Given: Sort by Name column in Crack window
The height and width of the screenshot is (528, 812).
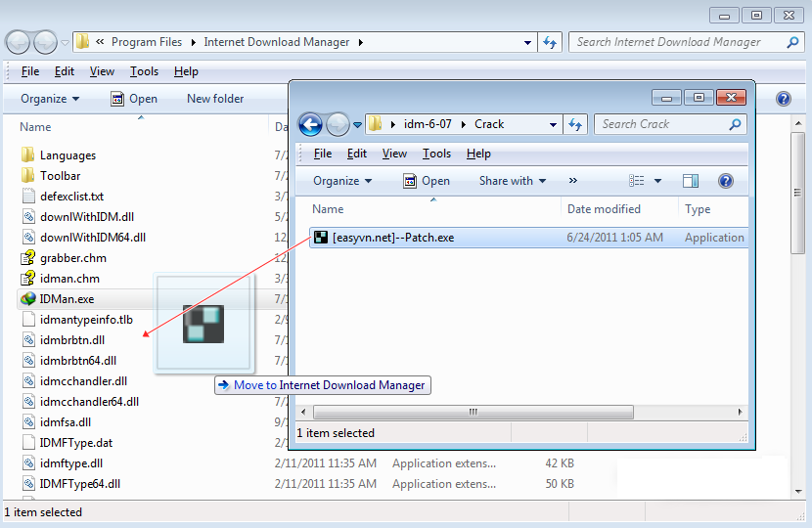Looking at the screenshot, I should click(x=328, y=209).
